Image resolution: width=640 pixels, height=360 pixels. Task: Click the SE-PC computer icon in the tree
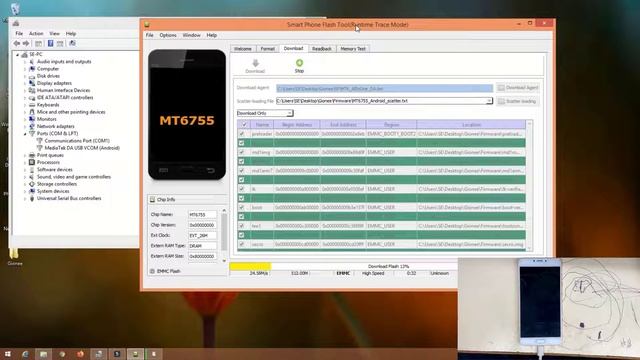(24, 54)
